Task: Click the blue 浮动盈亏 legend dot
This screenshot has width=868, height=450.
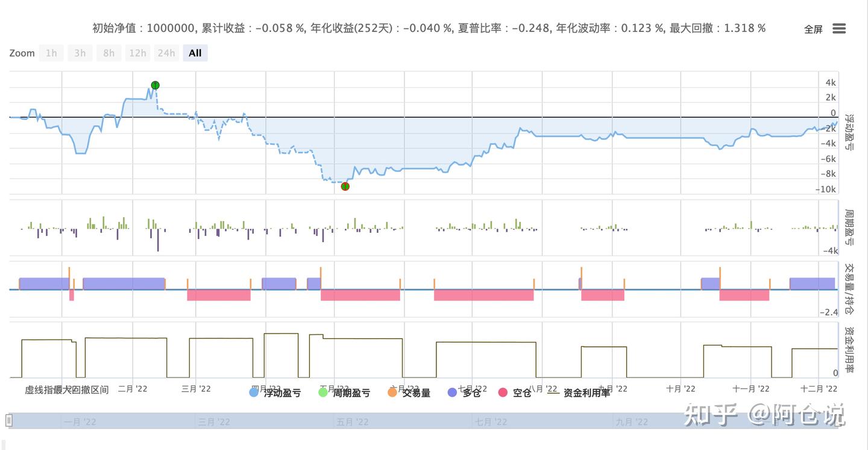Action: tap(253, 393)
